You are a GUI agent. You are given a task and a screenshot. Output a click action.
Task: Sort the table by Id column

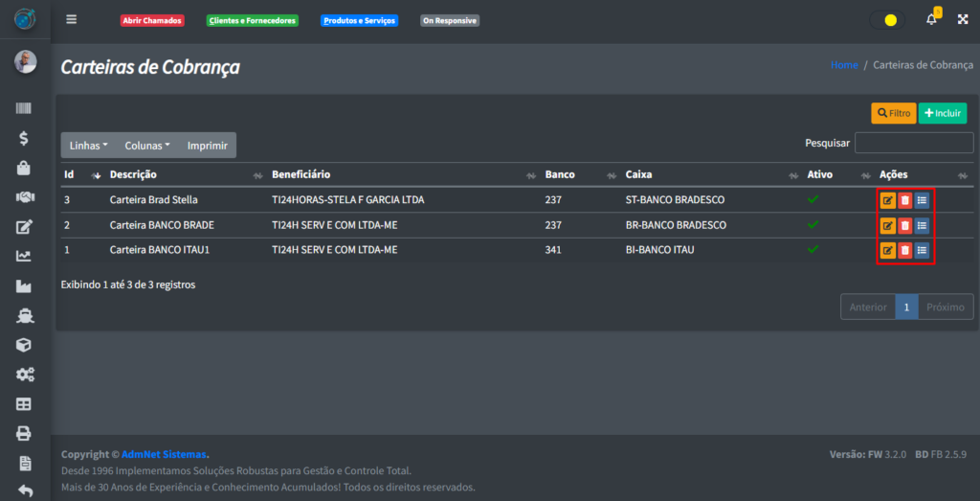point(81,175)
